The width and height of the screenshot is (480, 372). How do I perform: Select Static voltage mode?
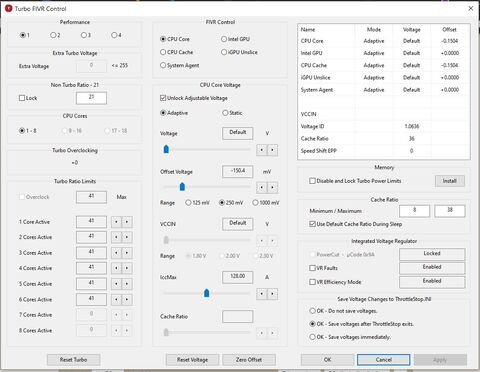click(232, 113)
